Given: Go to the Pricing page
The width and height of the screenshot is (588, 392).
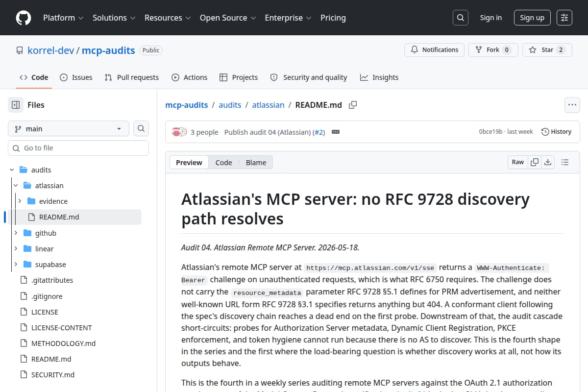Looking at the screenshot, I should click(333, 18).
